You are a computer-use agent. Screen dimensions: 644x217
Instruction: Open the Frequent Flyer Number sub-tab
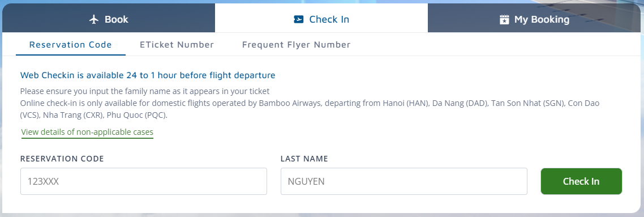point(296,44)
